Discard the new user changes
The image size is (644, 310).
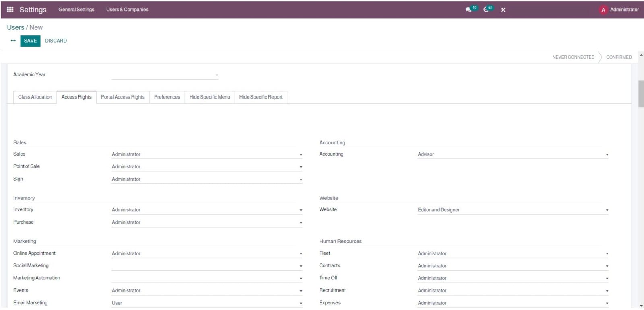56,41
